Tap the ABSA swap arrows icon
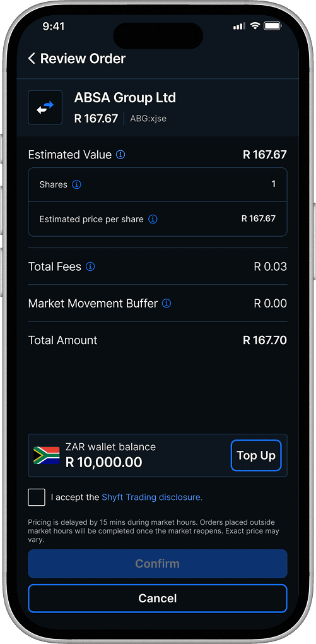The image size is (316, 644). point(45,107)
